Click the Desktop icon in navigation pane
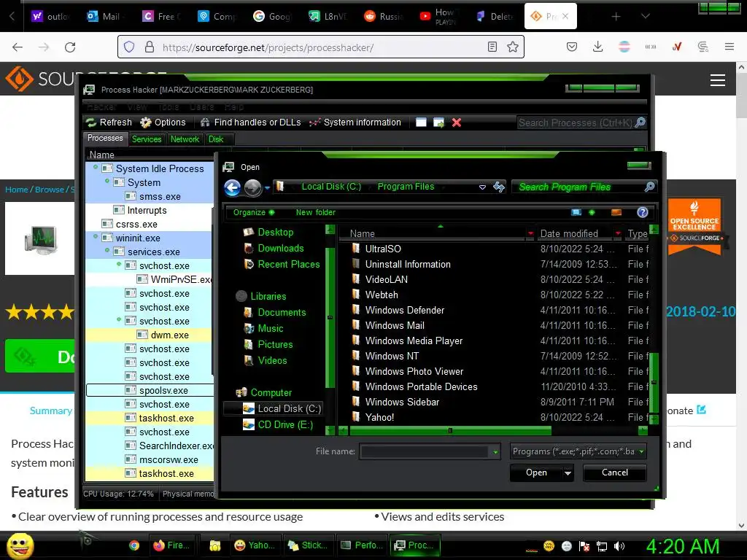 point(248,232)
